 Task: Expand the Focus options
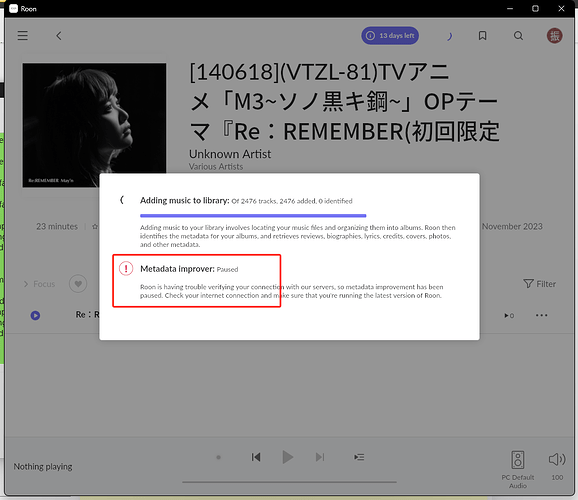point(39,284)
